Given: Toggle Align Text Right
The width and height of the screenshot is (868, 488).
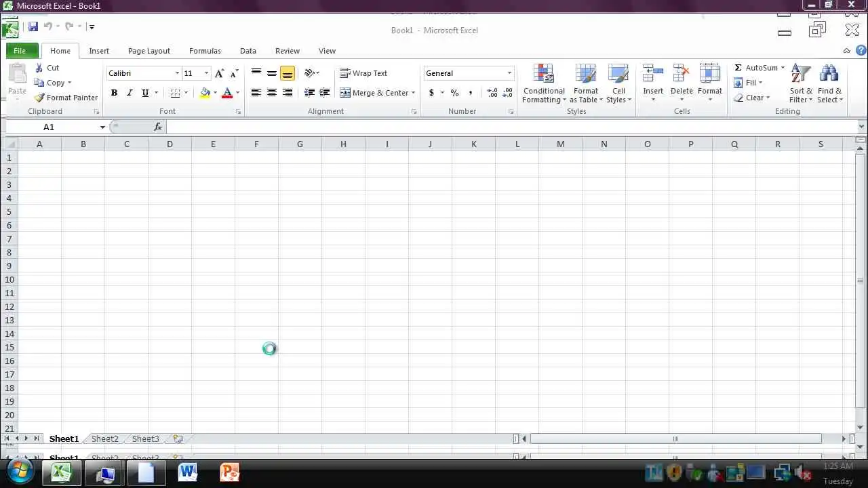Looking at the screenshot, I should 288,93.
